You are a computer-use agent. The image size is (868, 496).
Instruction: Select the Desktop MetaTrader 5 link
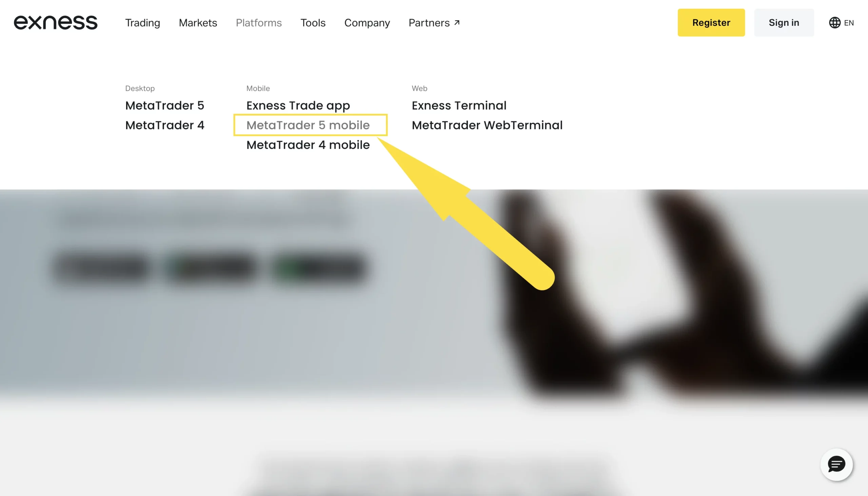tap(164, 105)
